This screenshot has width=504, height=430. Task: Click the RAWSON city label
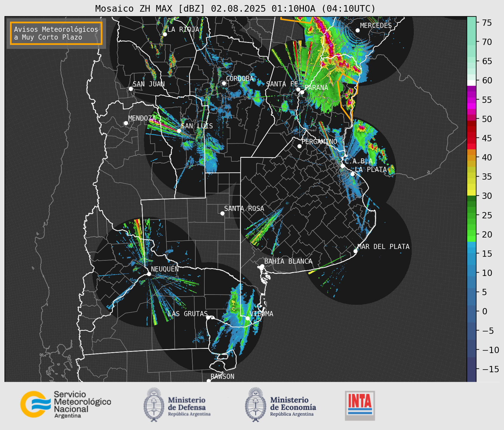[x=222, y=377]
